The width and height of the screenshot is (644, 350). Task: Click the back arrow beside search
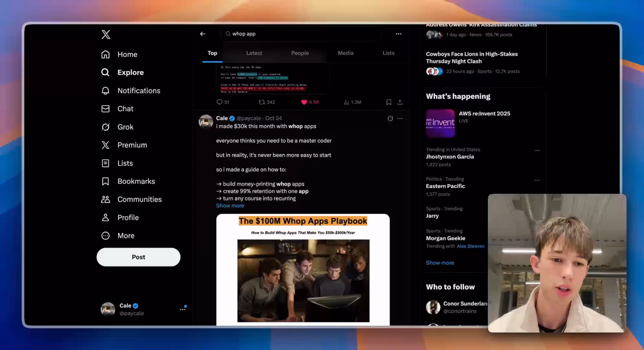[202, 34]
